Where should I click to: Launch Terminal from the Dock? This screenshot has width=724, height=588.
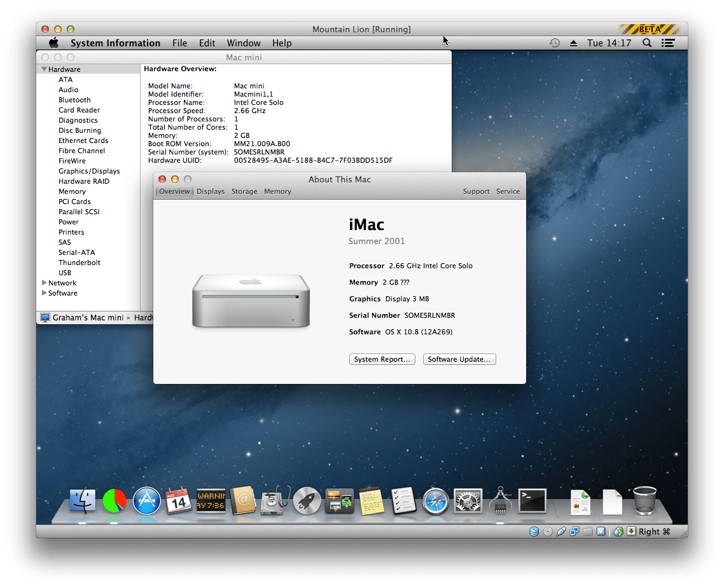[532, 501]
